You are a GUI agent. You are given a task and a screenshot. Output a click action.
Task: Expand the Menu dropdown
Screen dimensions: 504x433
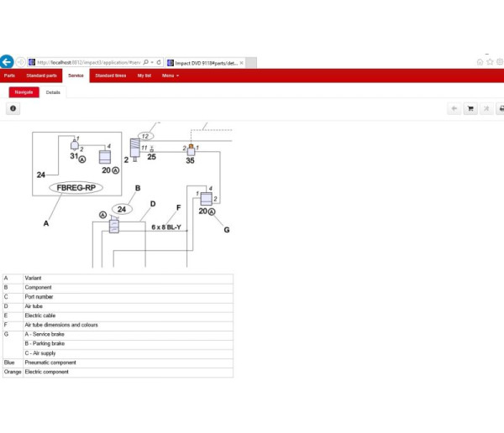(x=170, y=76)
